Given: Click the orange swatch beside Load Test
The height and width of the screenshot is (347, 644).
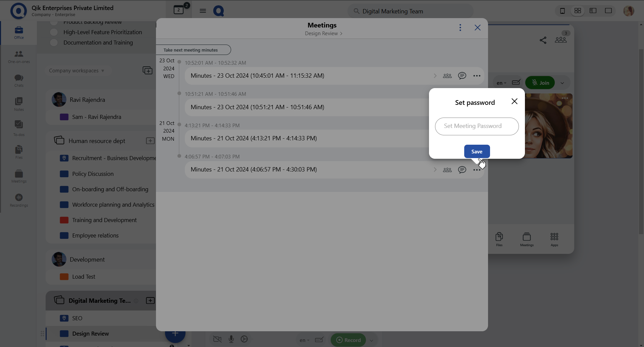Looking at the screenshot, I should click(x=64, y=276).
